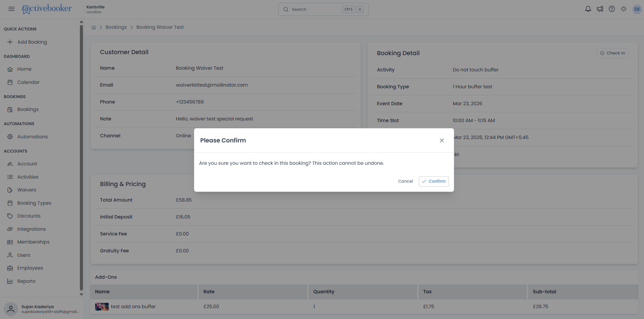Toggle light/dark theme sun icon
The width and height of the screenshot is (644, 319).
pyautogui.click(x=624, y=9)
